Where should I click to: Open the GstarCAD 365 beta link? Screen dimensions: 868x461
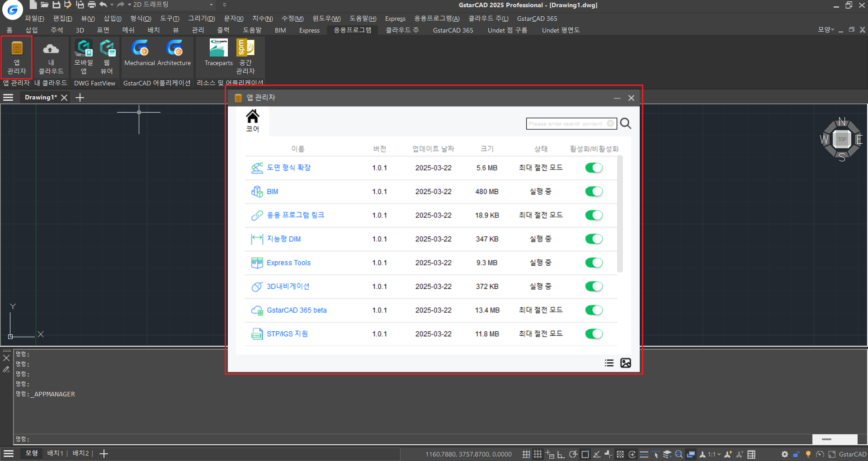(297, 310)
